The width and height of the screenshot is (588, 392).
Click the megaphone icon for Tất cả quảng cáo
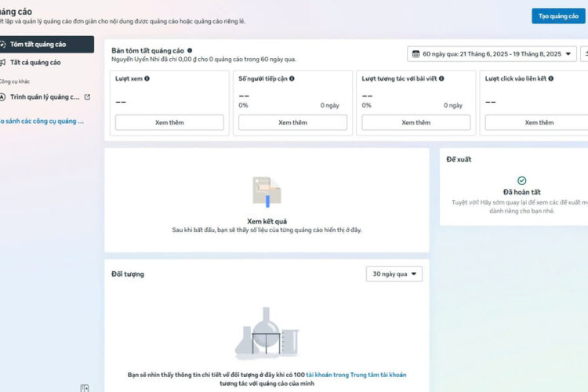(3, 63)
